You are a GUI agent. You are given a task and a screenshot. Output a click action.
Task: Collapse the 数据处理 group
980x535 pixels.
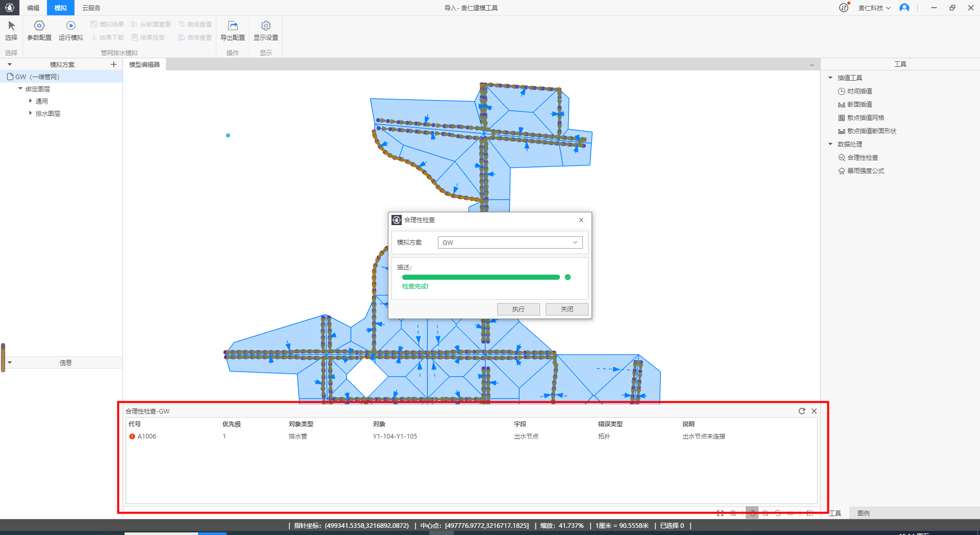pos(830,144)
